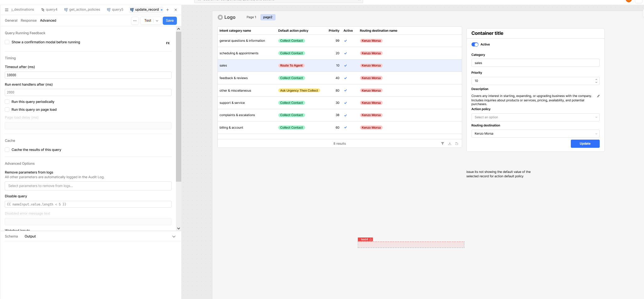Click the table filter funnel icon

442,144
